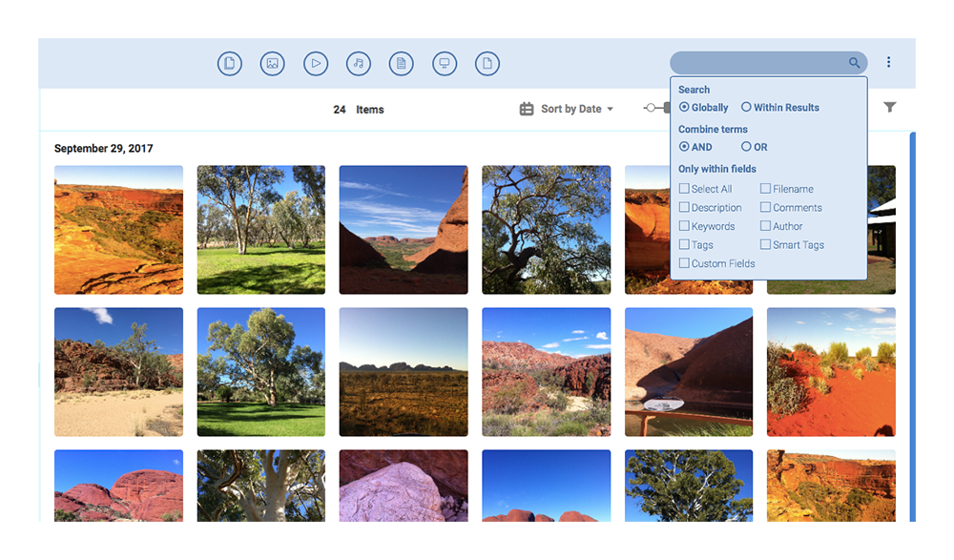The width and height of the screenshot is (954, 560).
Task: Select the Documents media type filter icon
Action: (401, 63)
